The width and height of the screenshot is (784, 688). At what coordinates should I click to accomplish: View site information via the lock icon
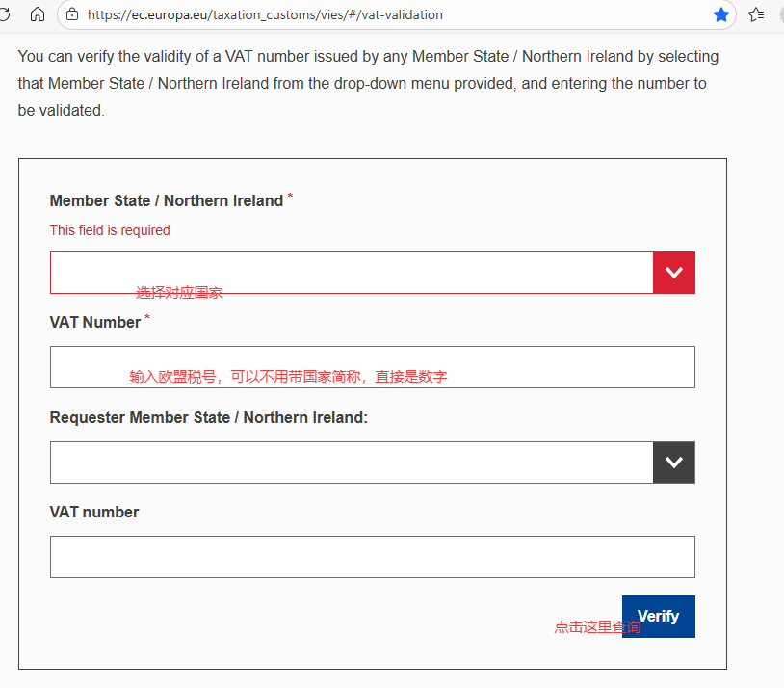pyautogui.click(x=72, y=14)
